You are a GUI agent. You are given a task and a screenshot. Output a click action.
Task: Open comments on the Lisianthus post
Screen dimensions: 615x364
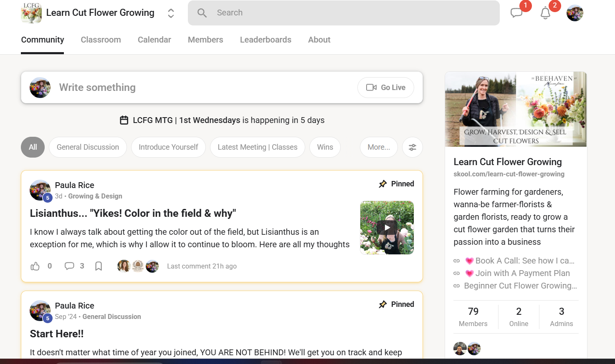pyautogui.click(x=69, y=266)
